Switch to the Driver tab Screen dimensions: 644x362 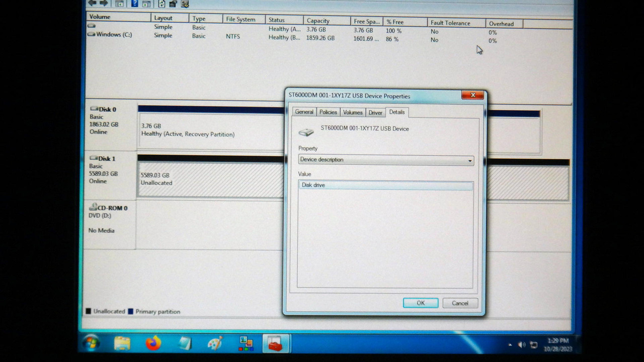point(375,113)
